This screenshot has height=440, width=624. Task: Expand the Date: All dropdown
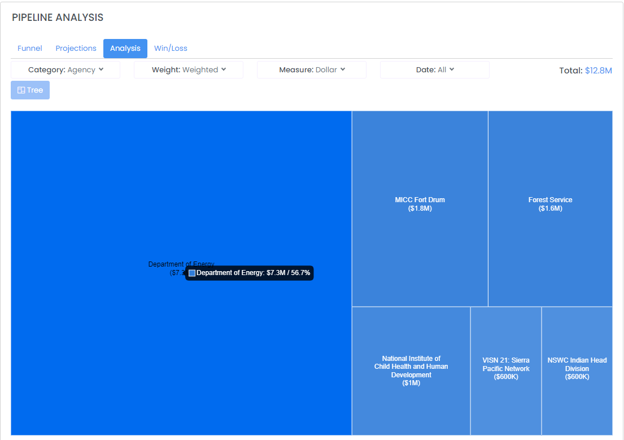[x=435, y=70]
